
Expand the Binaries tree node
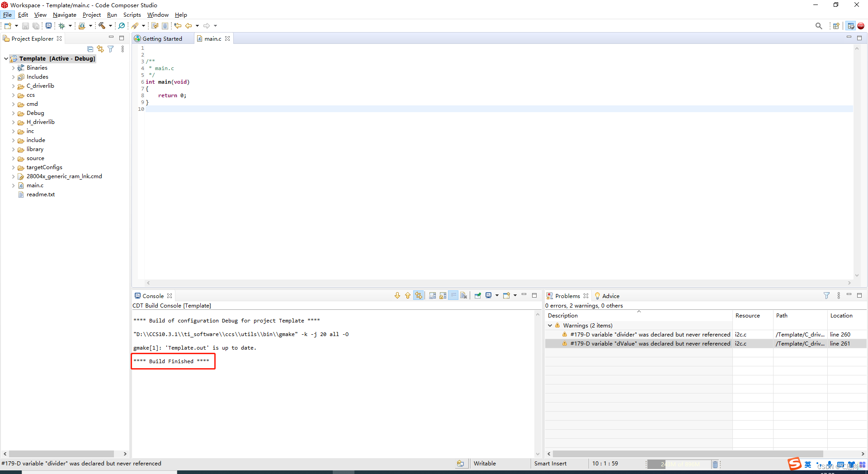tap(13, 68)
